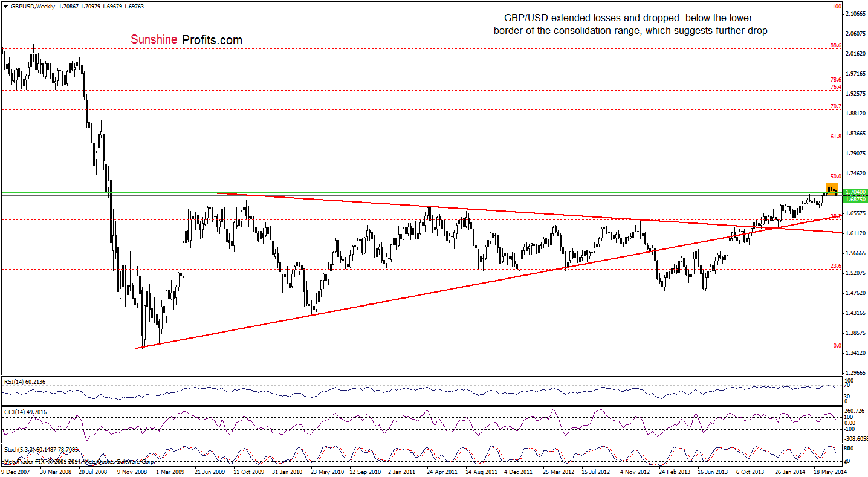Click the 20 Jul 2008 date label
This screenshot has height=477, width=868.
click(92, 471)
